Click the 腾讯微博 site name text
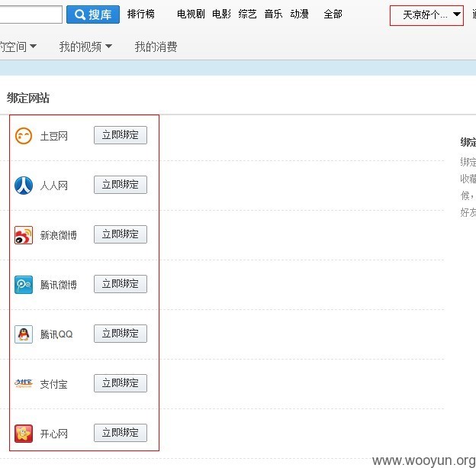The image size is (476, 468). click(x=58, y=285)
